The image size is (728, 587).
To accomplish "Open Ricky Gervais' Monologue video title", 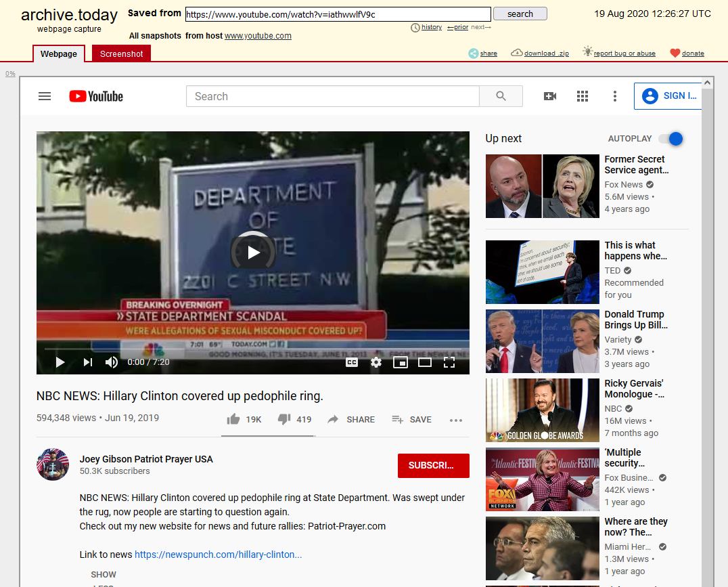I will [x=634, y=389].
